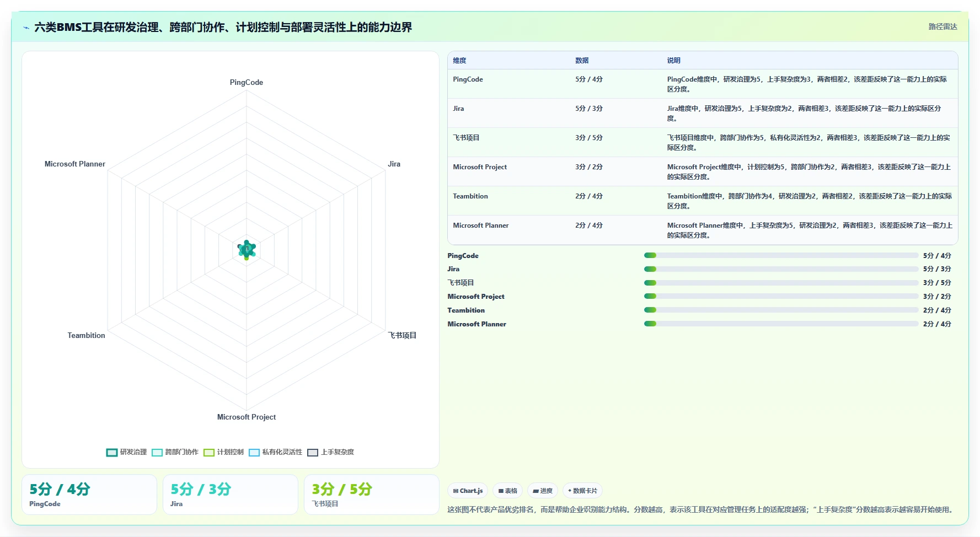Click the Teambition description cell in table
Screen dimensions: 980x537
coord(810,201)
